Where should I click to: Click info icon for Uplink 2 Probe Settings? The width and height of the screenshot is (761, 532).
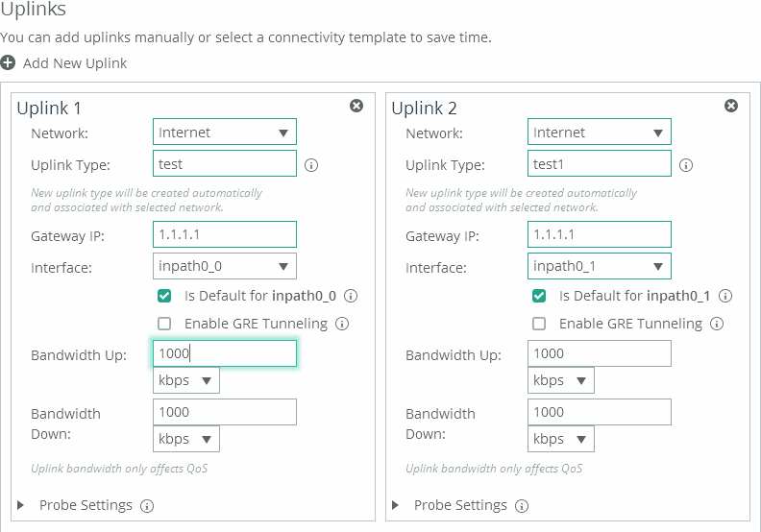(522, 505)
